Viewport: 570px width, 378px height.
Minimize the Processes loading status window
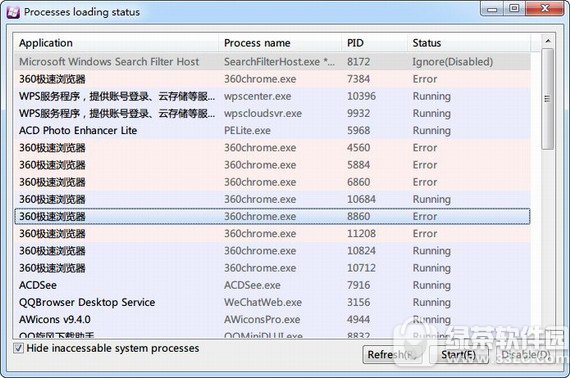[492, 9]
